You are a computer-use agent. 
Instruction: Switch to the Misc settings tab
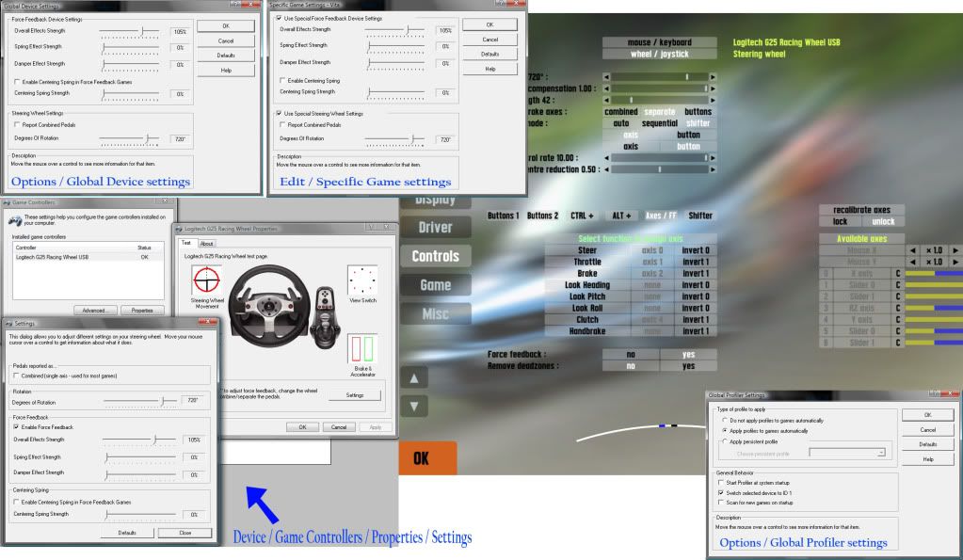(x=435, y=314)
